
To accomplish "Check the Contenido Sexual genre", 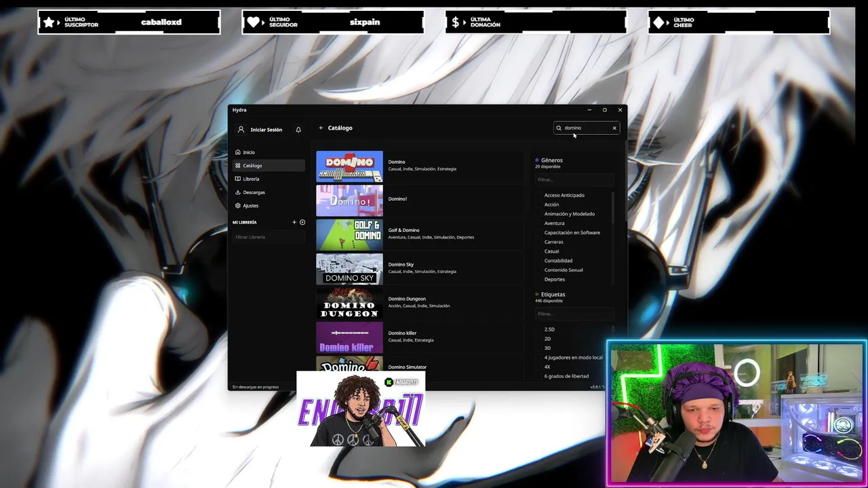I will pyautogui.click(x=538, y=270).
